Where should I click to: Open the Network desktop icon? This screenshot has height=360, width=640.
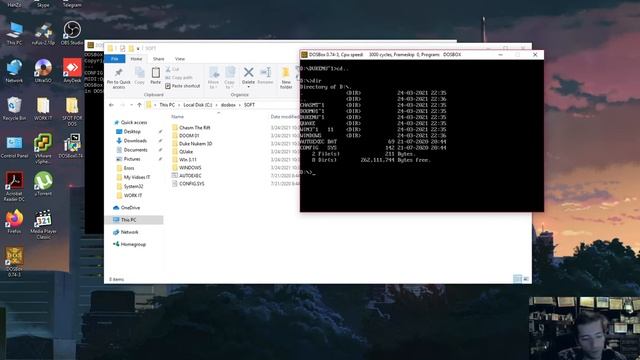[x=14, y=71]
